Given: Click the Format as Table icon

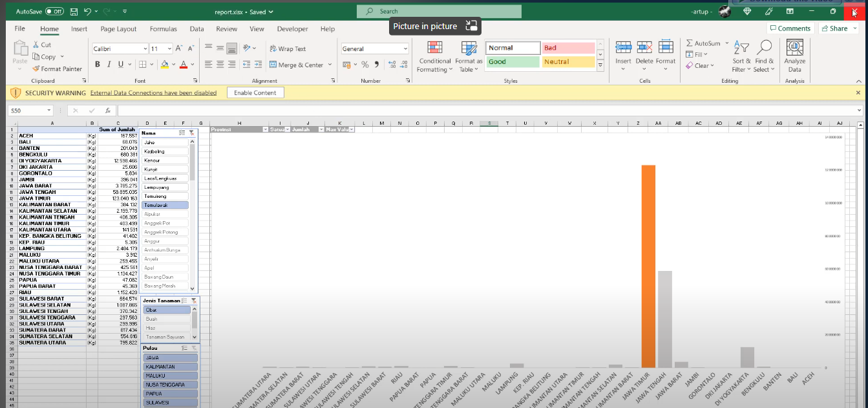Looking at the screenshot, I should 469,48.
